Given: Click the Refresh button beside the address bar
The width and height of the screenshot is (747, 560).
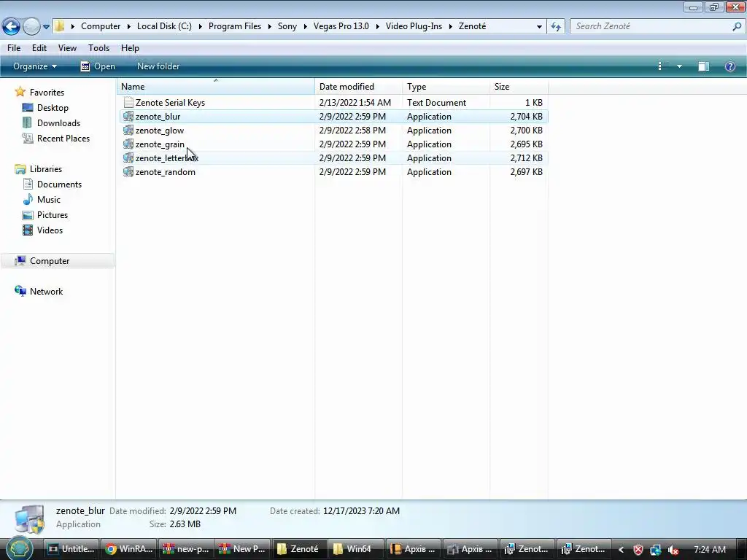Looking at the screenshot, I should point(556,27).
